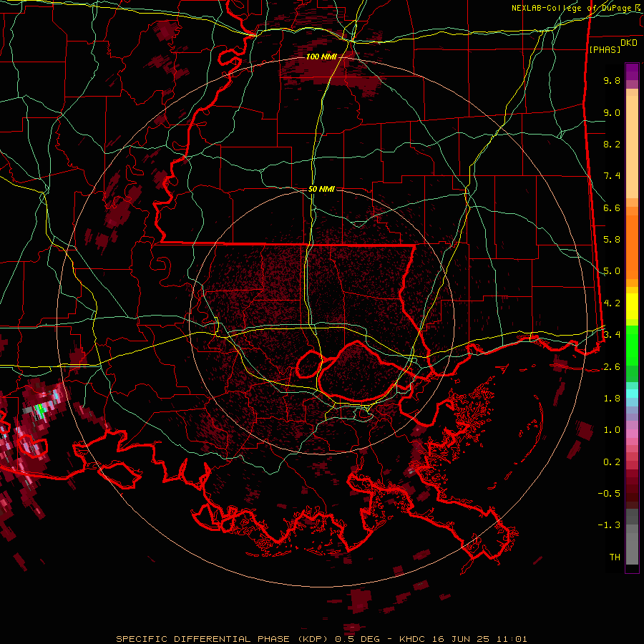This screenshot has width=644, height=644.
Task: Click the 5.0 value on the legend
Action: (612, 271)
